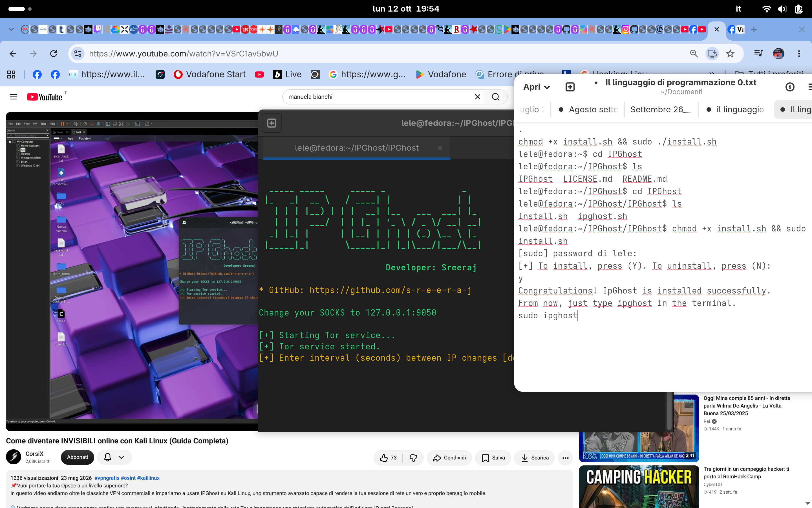Add a new tab in the terminal window
The width and height of the screenshot is (812, 508).
(272, 123)
